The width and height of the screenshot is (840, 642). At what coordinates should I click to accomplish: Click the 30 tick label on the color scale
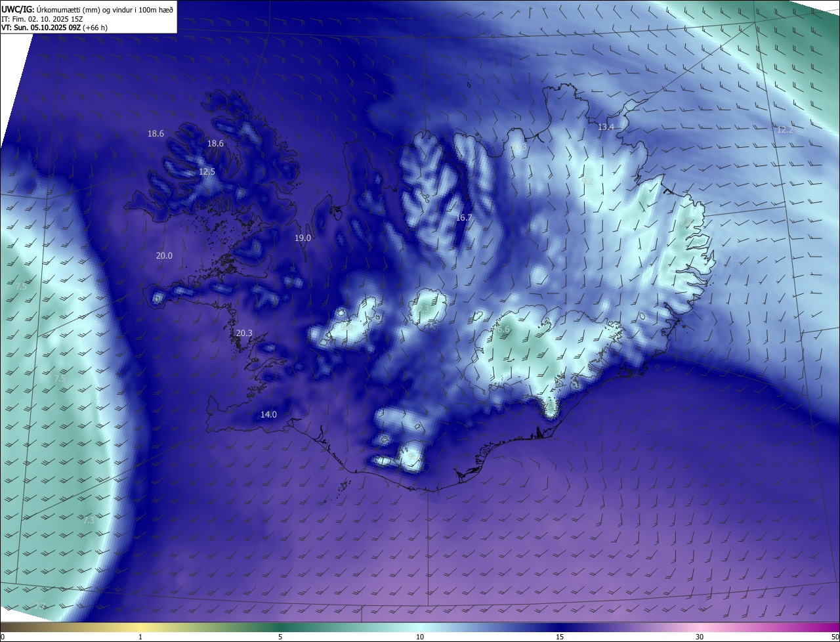point(700,637)
